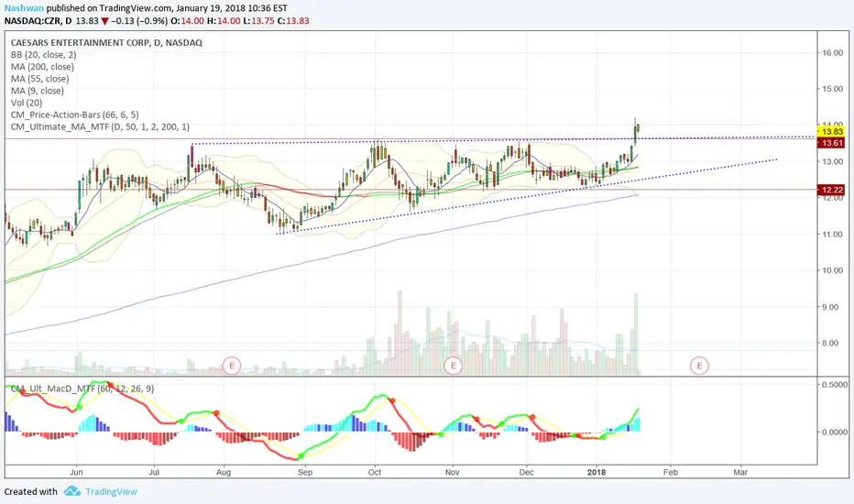Open the TradingView link at bottom
The height and width of the screenshot is (504, 854).
[111, 491]
